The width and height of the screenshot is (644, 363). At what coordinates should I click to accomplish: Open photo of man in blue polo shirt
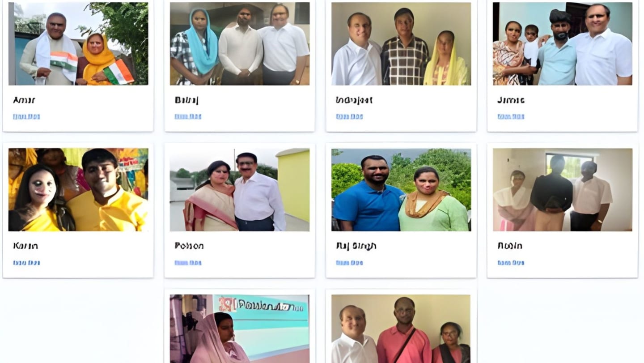401,190
